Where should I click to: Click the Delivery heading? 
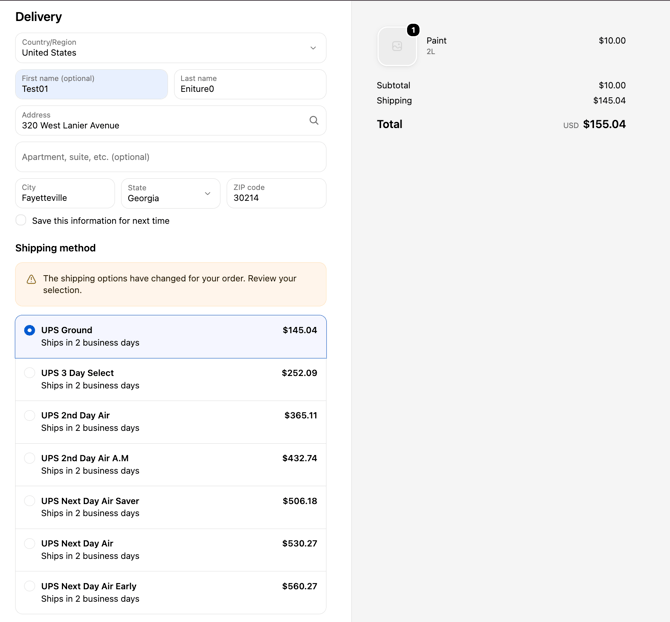38,17
